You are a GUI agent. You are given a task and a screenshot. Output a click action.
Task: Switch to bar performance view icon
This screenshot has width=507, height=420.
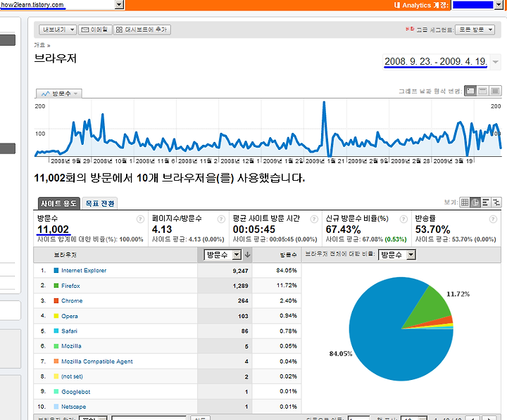click(x=485, y=203)
